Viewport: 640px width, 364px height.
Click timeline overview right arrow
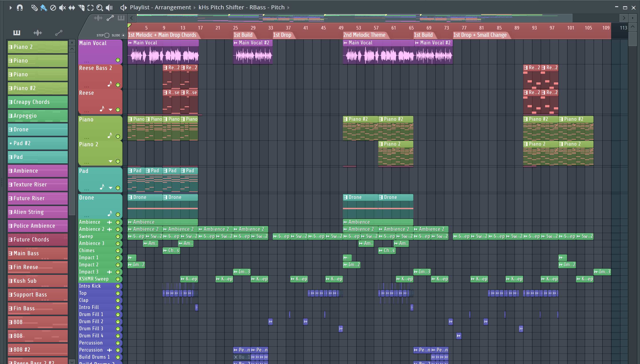pos(624,18)
